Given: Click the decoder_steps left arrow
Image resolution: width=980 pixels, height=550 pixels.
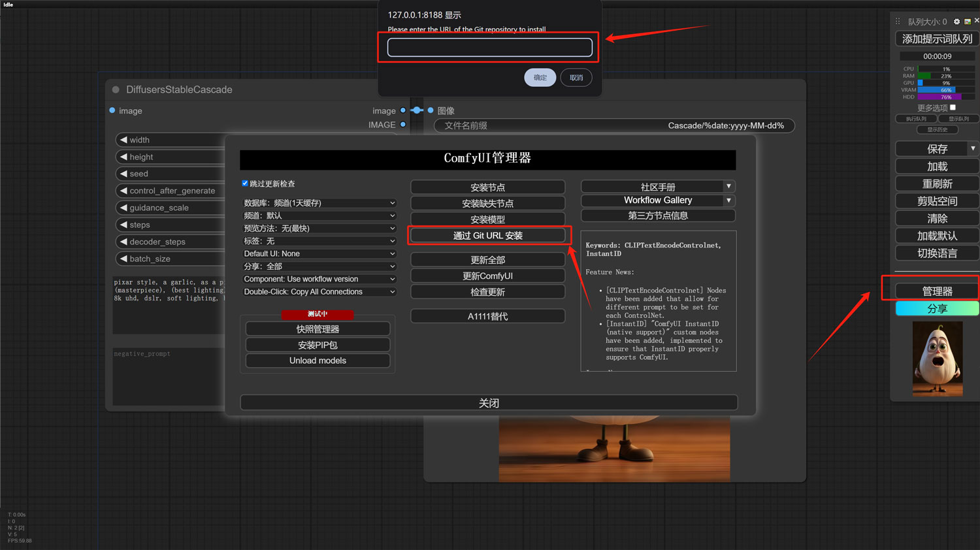Looking at the screenshot, I should pos(123,242).
